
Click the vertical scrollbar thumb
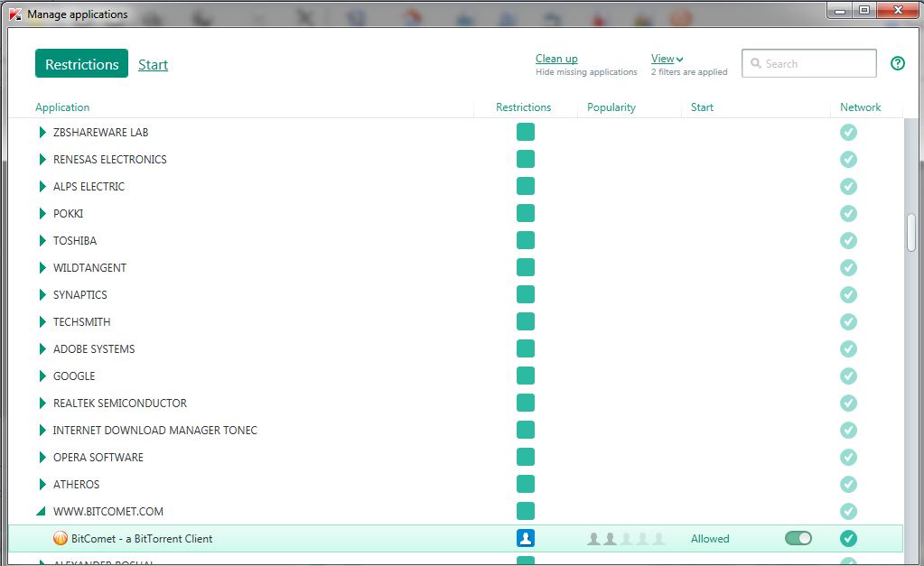911,233
